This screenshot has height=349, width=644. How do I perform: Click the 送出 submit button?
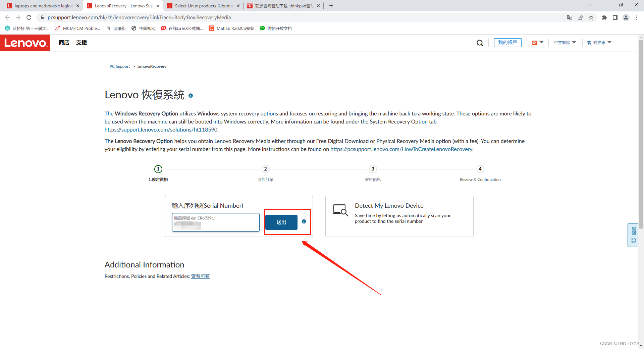tap(281, 222)
